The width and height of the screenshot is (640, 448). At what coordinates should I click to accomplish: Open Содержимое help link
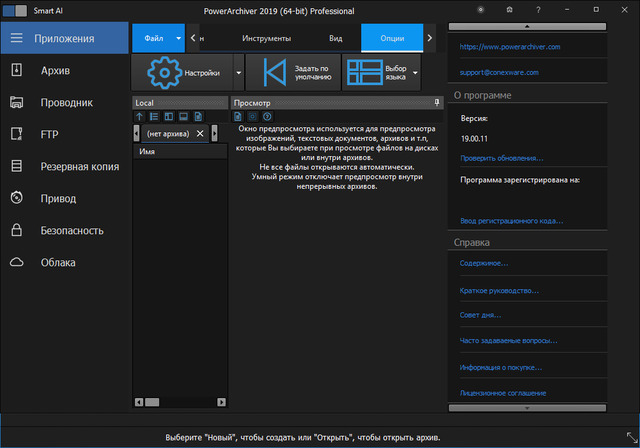coord(484,263)
